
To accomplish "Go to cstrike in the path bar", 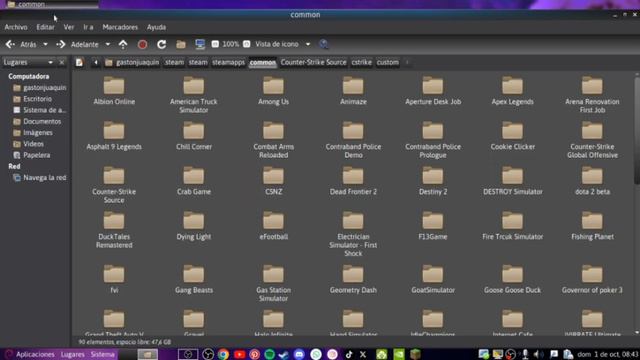I will [x=362, y=62].
